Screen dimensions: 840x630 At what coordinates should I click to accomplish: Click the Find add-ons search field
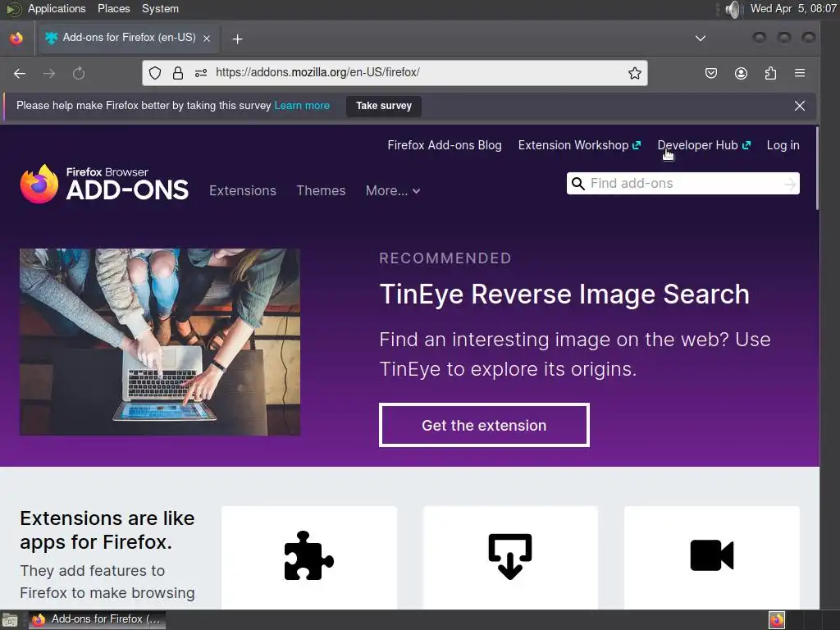click(x=683, y=183)
